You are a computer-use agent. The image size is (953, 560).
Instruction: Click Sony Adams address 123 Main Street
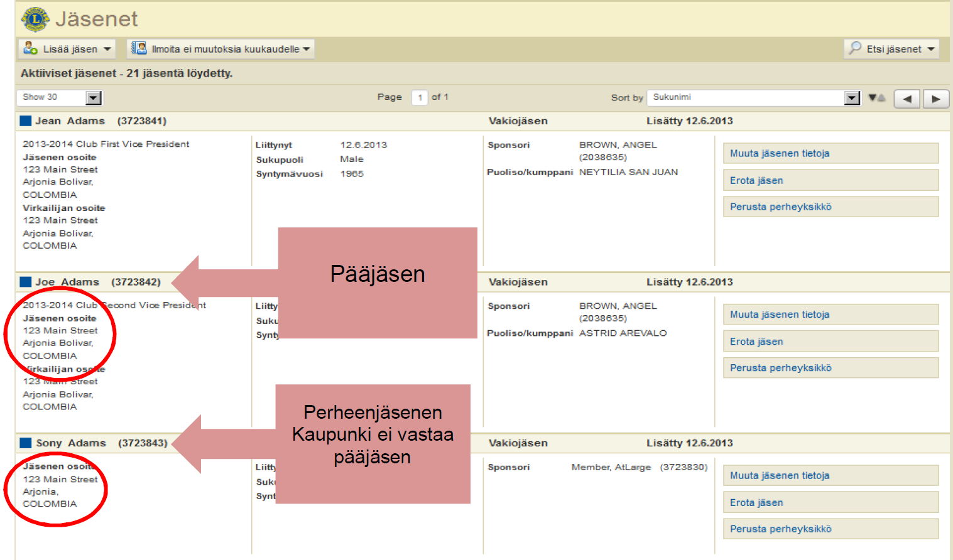tap(60, 479)
